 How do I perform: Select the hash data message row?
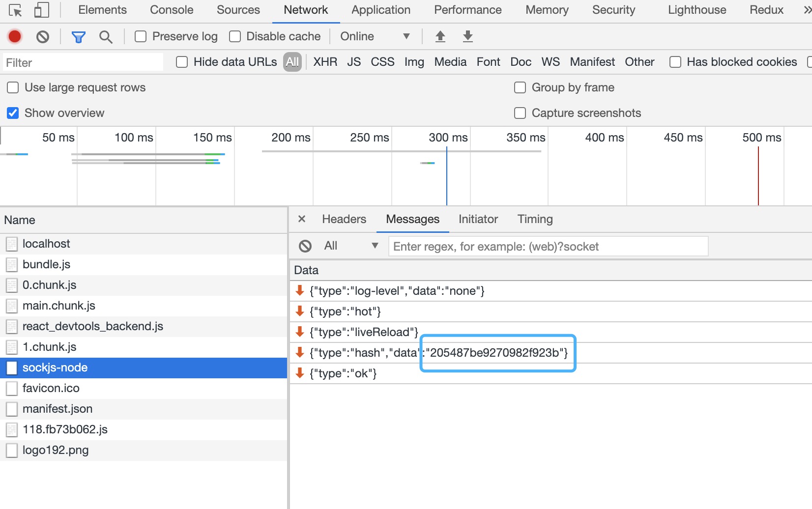coord(551,353)
